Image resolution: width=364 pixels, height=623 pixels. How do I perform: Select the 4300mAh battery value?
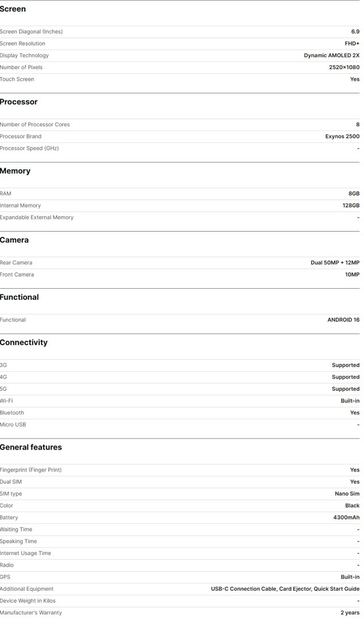point(346,518)
